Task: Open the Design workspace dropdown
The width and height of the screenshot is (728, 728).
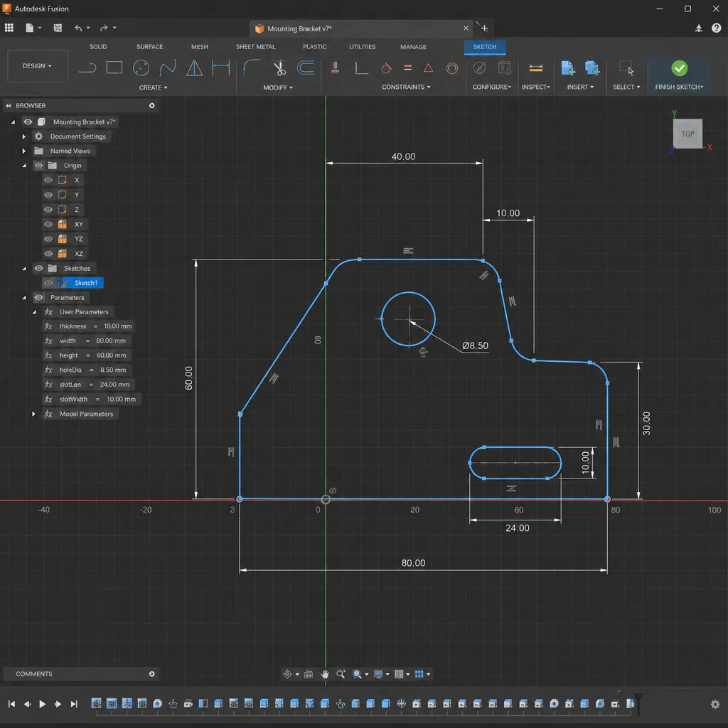Action: click(38, 66)
